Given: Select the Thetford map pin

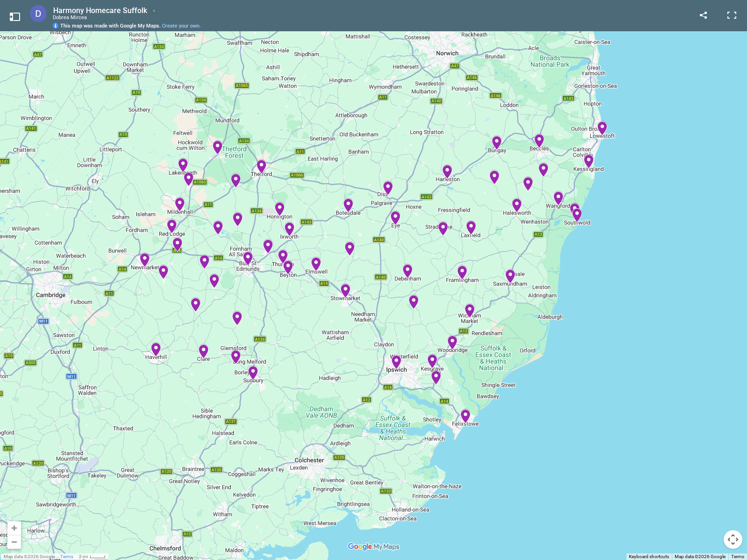Looking at the screenshot, I should click(x=261, y=166).
